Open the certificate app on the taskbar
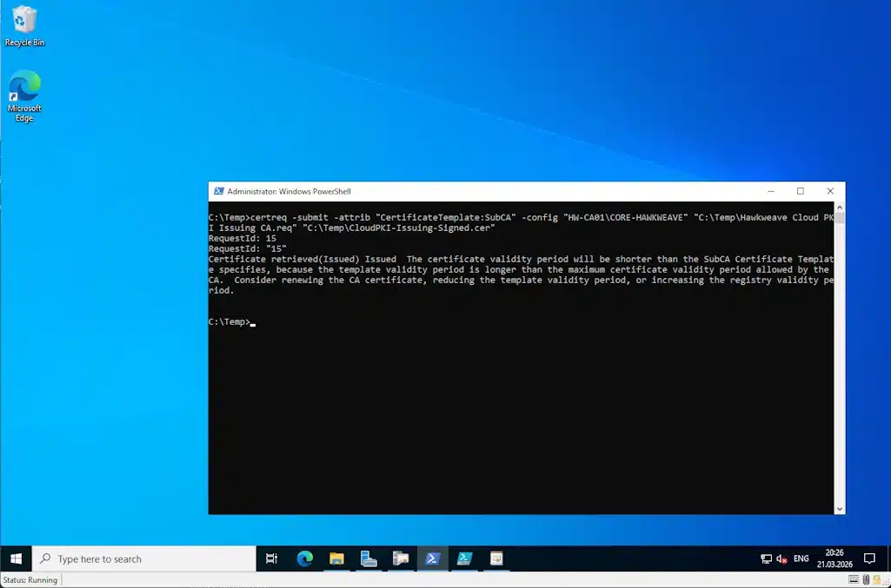This screenshot has width=891, height=588. click(x=495, y=558)
